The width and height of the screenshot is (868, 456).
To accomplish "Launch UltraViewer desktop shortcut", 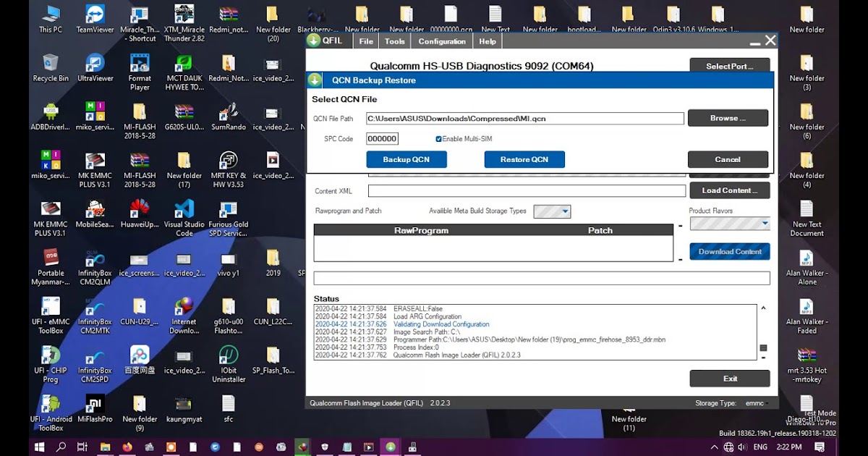I will 95,68.
